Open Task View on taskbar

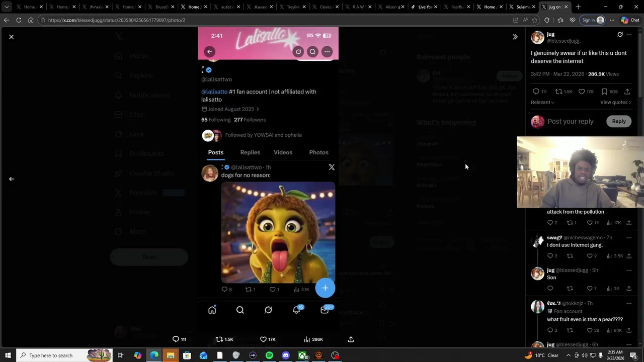[x=121, y=355]
